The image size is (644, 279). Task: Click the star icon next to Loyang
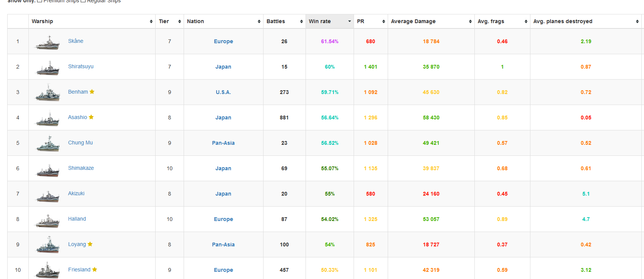[x=90, y=244]
